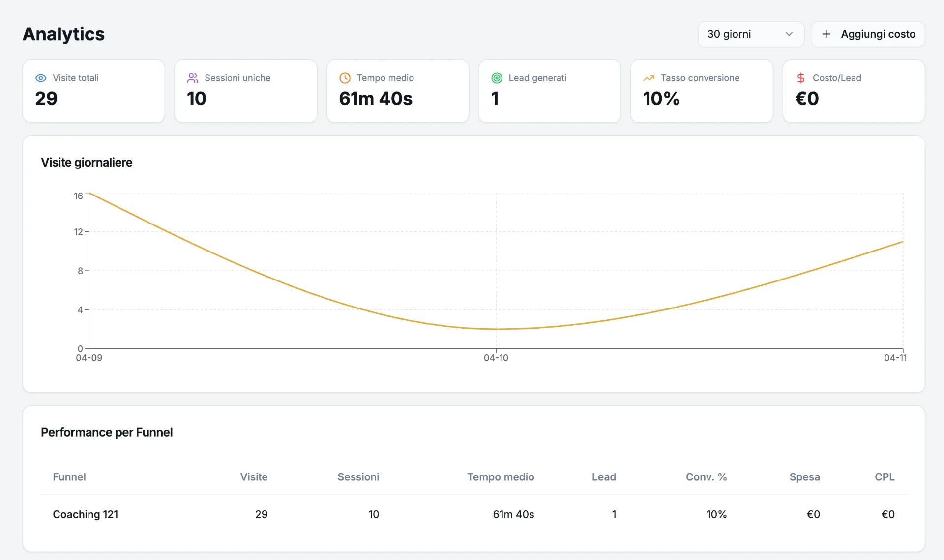Open the 30 giorni period dropdown

point(751,34)
